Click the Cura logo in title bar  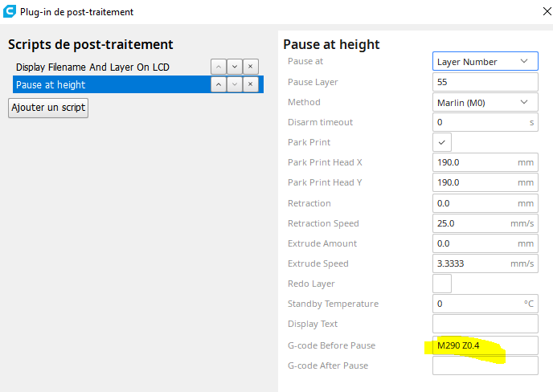[10, 12]
